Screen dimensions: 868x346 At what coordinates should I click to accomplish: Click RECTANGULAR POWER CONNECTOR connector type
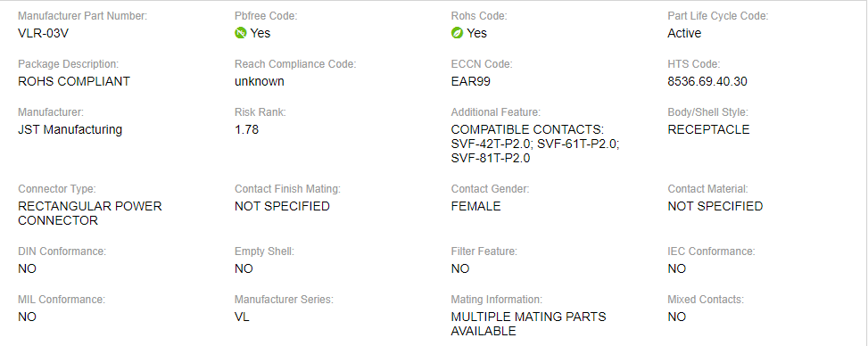pos(90,213)
